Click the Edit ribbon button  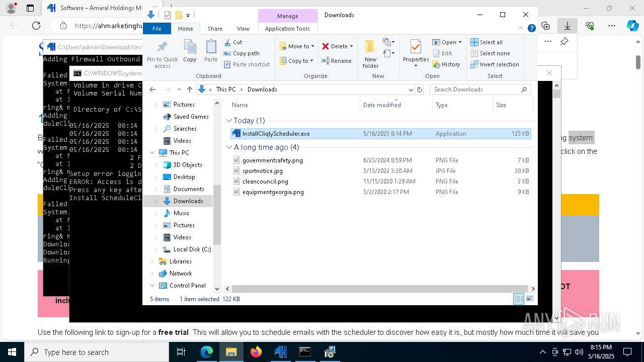point(442,53)
